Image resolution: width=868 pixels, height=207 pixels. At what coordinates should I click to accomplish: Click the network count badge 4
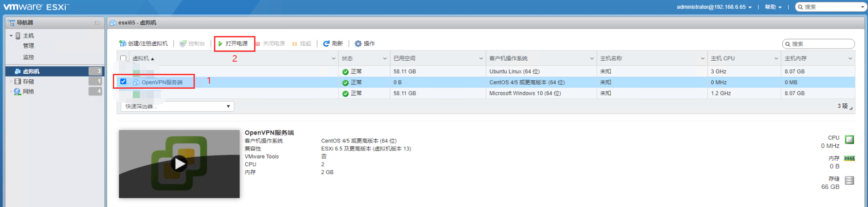click(x=96, y=91)
